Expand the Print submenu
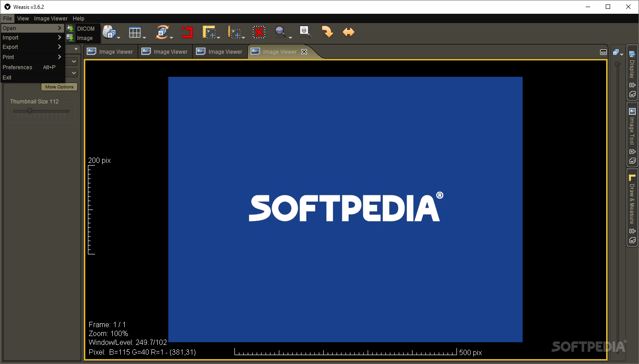Viewport: 639px width, 364px height. [x=32, y=57]
